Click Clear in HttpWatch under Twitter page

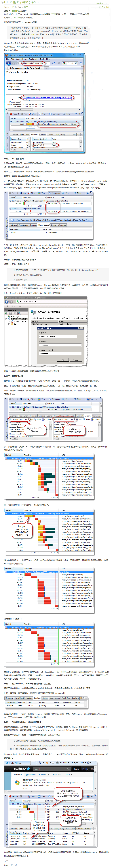pyautogui.click(x=32, y=797)
